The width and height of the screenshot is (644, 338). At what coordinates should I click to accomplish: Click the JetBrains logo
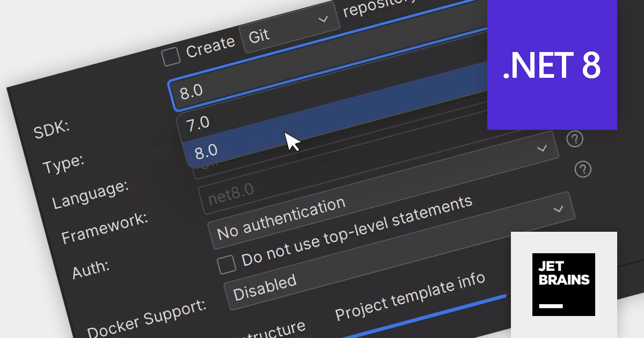tap(563, 284)
